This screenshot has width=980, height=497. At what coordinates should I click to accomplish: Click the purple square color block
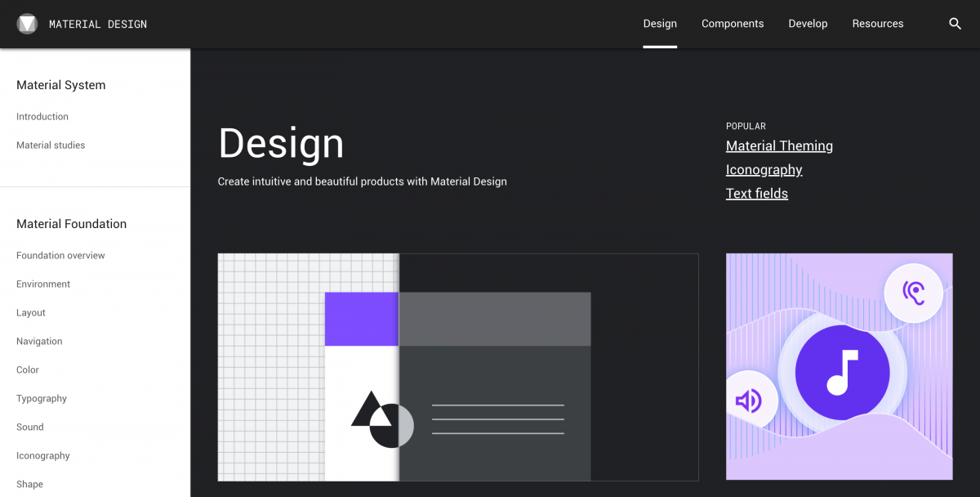pyautogui.click(x=361, y=319)
